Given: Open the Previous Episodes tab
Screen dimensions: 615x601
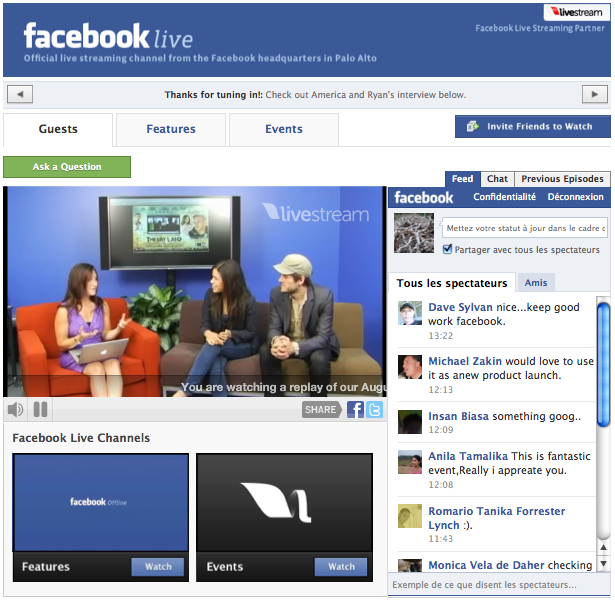Looking at the screenshot, I should [x=562, y=179].
